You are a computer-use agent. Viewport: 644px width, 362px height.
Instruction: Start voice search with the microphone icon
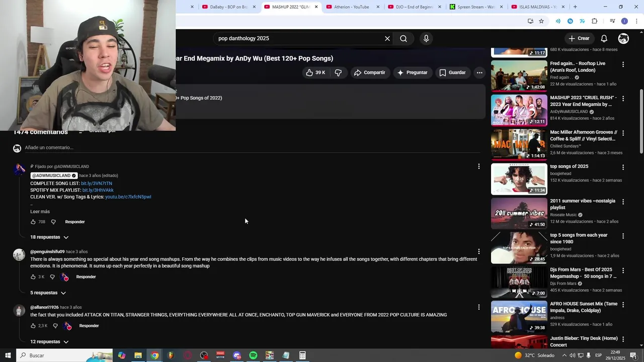(426, 38)
